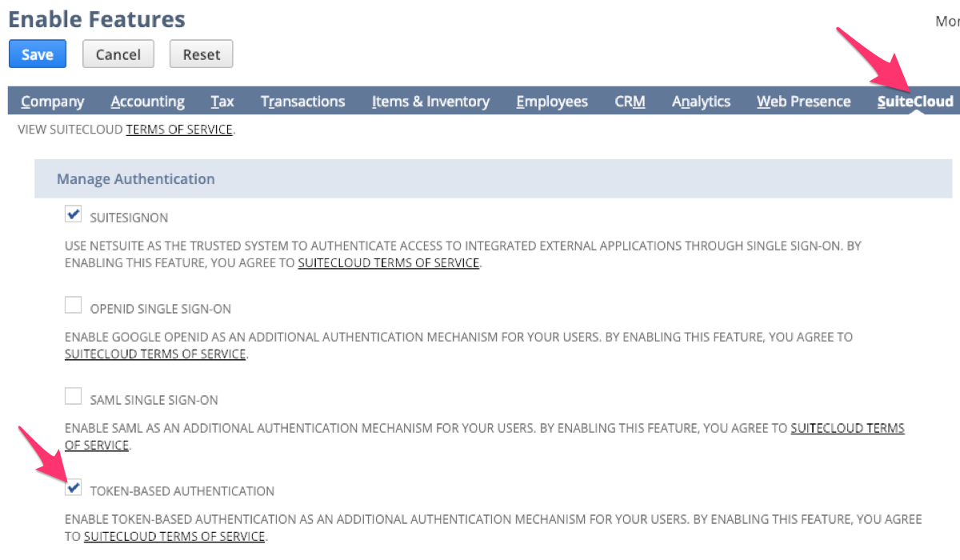Open the Tax tab
This screenshot has height=560, width=960.
(x=222, y=102)
